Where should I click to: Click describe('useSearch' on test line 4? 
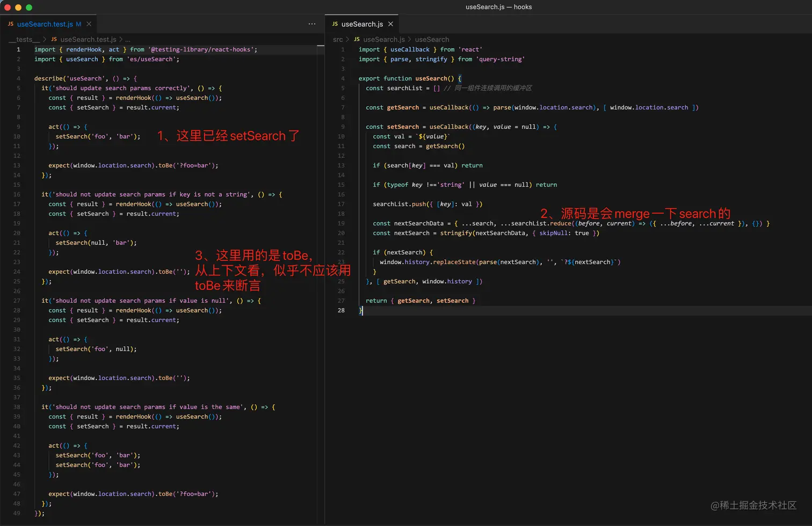[x=70, y=78]
